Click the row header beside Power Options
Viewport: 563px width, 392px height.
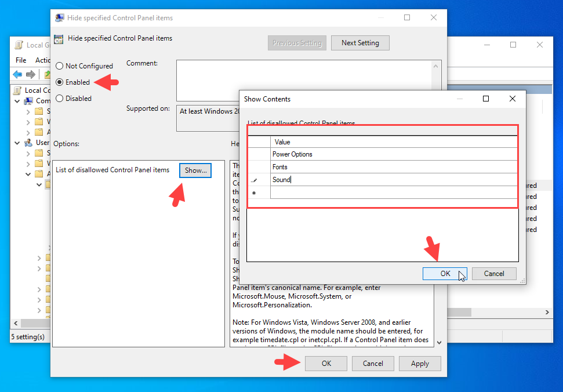[259, 154]
